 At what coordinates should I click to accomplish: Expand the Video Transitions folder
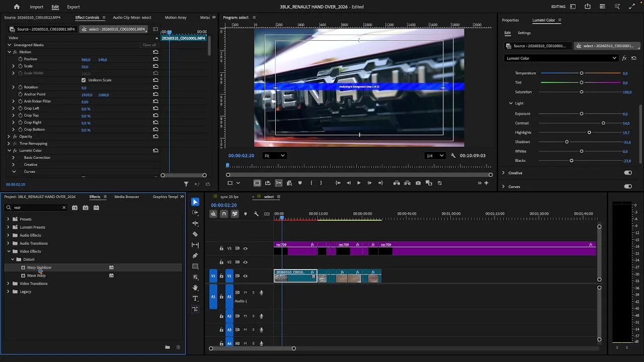[x=8, y=284]
